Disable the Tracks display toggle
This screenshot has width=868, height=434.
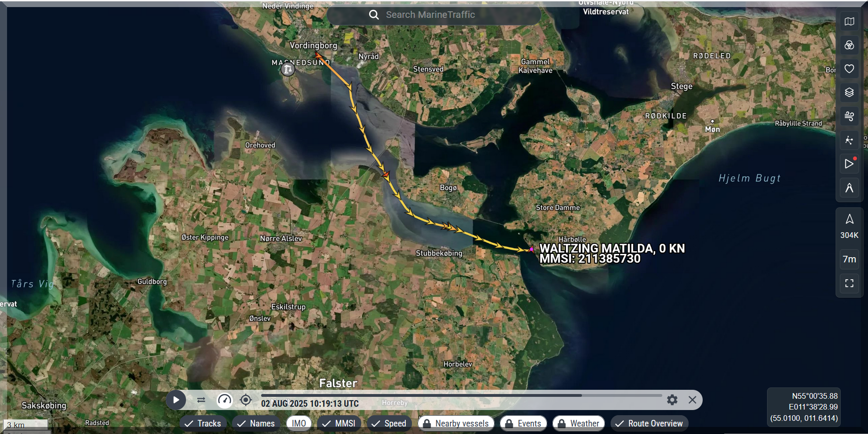(203, 423)
